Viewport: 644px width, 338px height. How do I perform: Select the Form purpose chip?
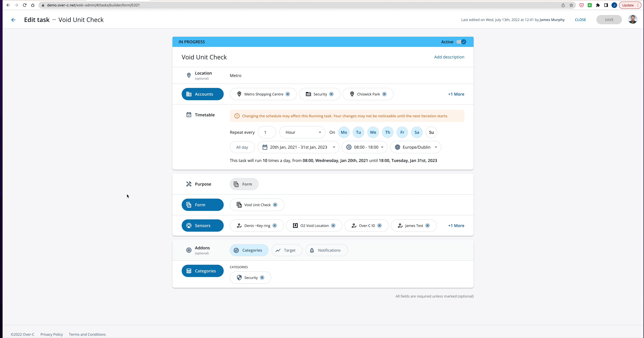[244, 184]
